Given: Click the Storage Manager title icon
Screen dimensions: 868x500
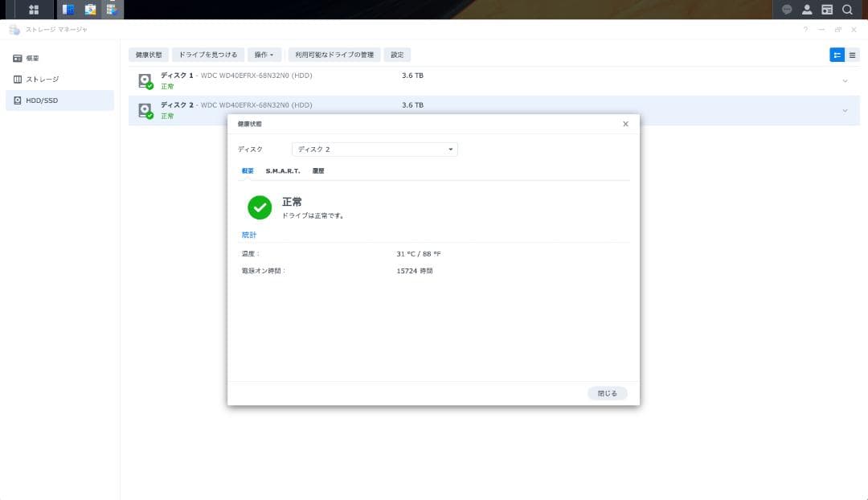Looking at the screenshot, I should coord(14,30).
